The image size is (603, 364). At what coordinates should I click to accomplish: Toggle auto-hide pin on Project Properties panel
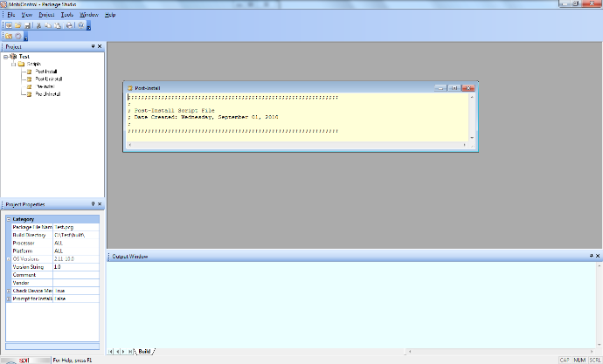(x=93, y=204)
